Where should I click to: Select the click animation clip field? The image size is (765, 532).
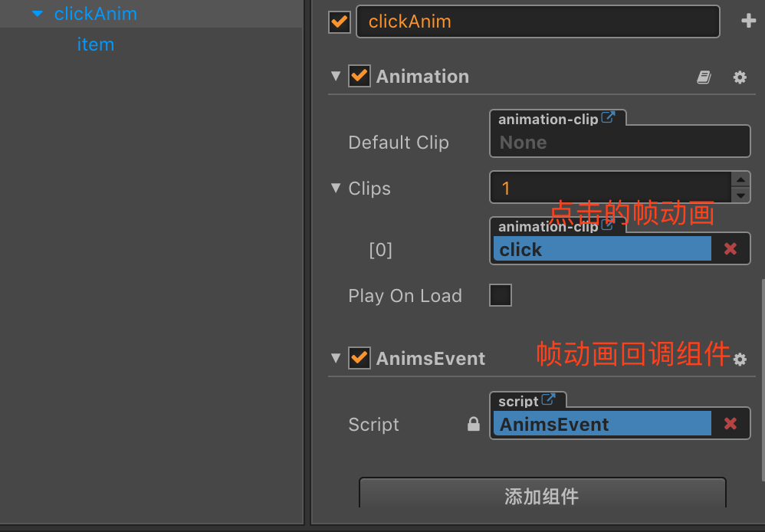tap(602, 249)
